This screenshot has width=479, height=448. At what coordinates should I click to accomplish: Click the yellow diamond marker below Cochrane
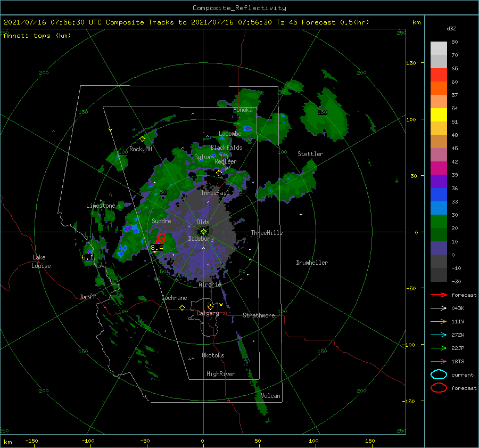[183, 308]
